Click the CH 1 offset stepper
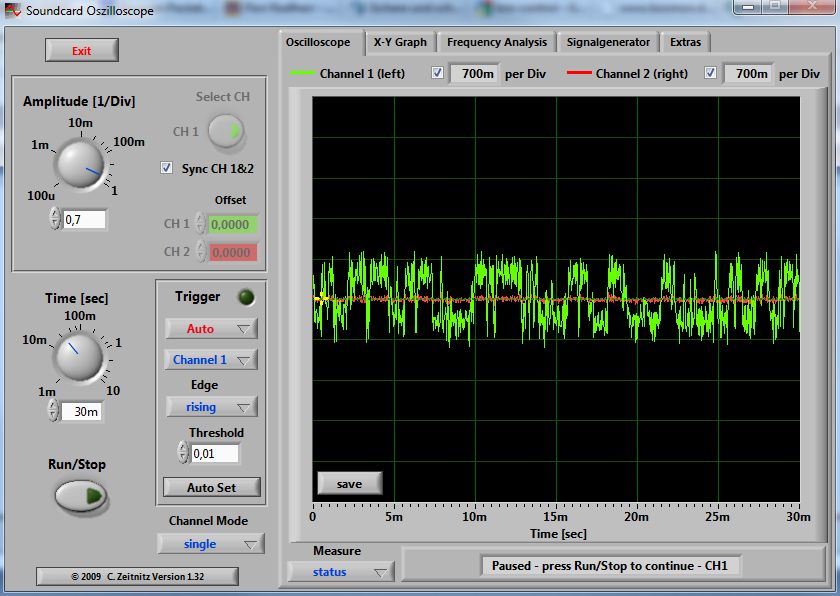840x596 pixels. pos(200,224)
